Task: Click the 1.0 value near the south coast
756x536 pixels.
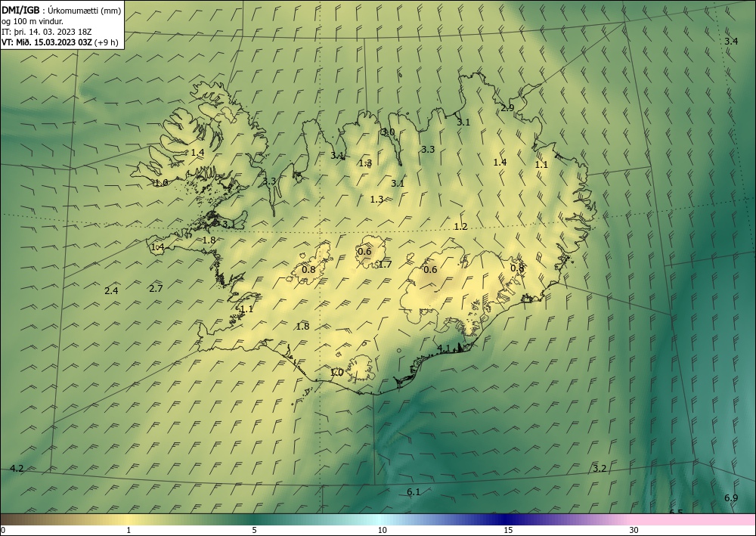Action: [337, 373]
